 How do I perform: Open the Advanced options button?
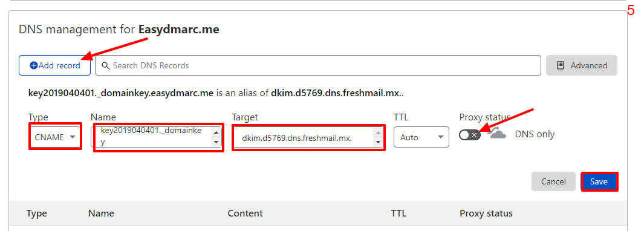pos(582,65)
